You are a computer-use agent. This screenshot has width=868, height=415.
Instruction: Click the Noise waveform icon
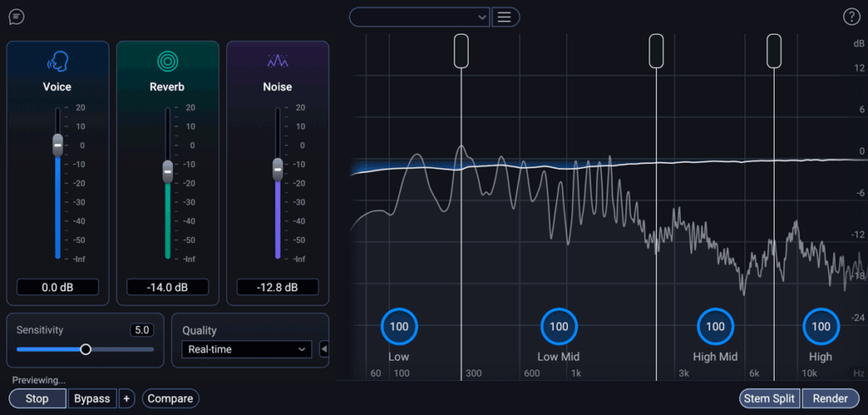click(277, 62)
